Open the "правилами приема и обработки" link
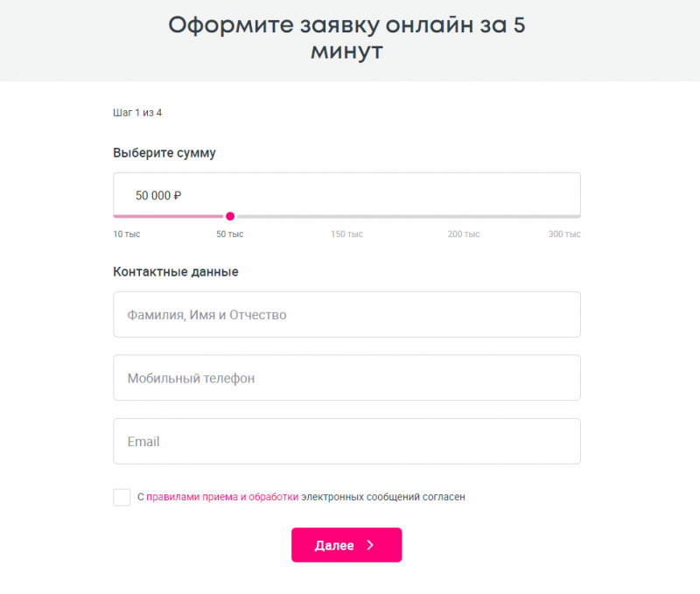 (x=222, y=497)
